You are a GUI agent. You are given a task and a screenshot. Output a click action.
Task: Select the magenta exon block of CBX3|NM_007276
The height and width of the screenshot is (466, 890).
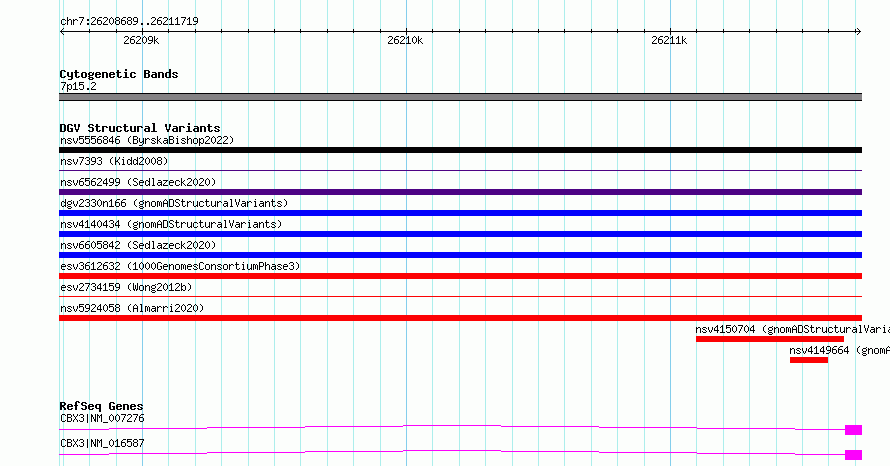(854, 430)
